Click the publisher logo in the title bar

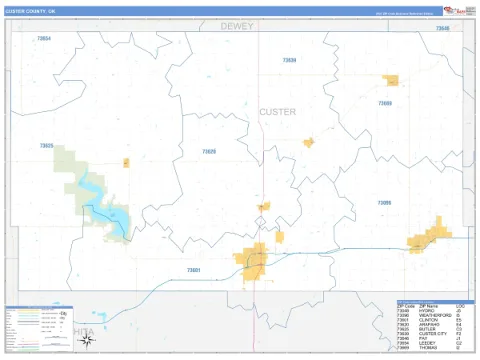coord(454,11)
